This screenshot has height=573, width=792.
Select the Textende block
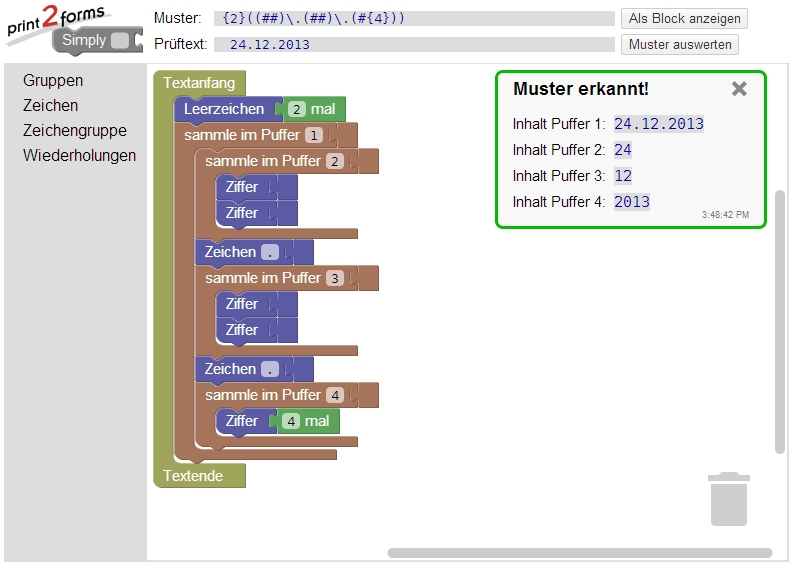(x=193, y=476)
